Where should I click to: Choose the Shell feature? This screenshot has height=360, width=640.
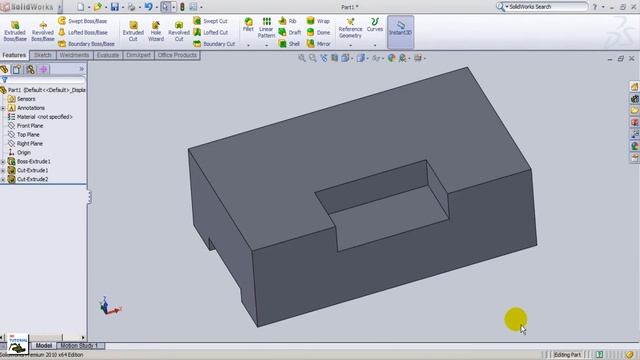289,43
